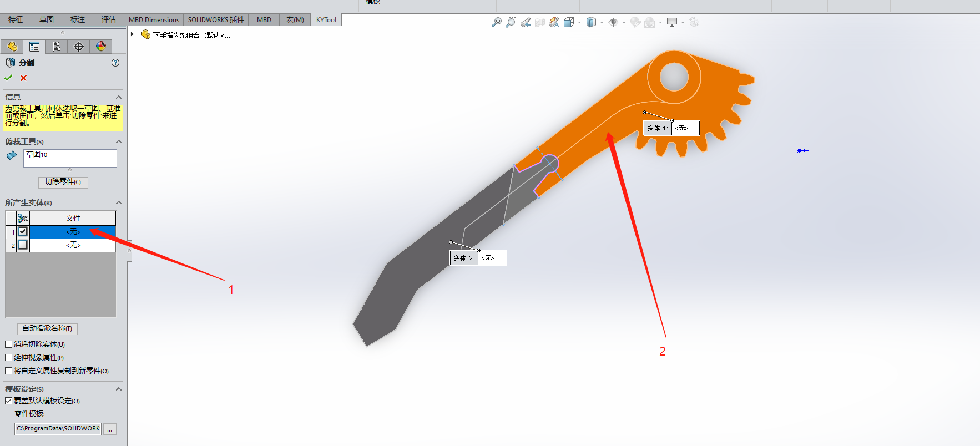Click the browse button for part template
The image size is (980, 446).
(x=110, y=429)
